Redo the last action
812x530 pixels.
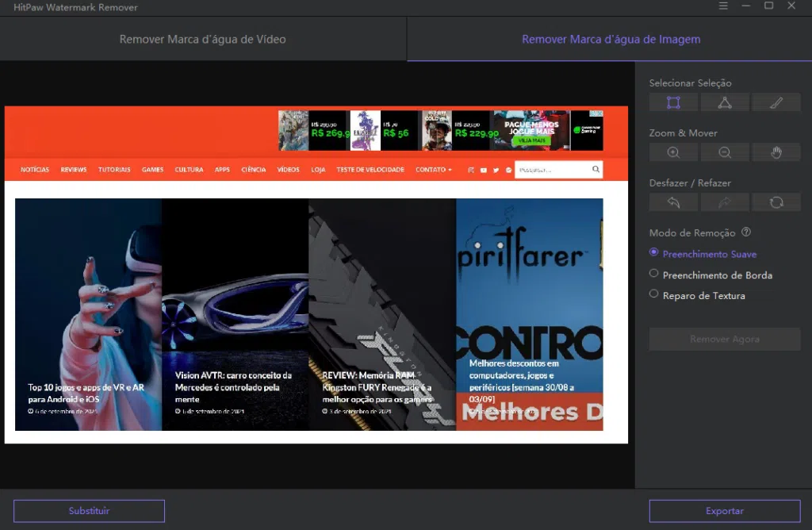(x=725, y=202)
